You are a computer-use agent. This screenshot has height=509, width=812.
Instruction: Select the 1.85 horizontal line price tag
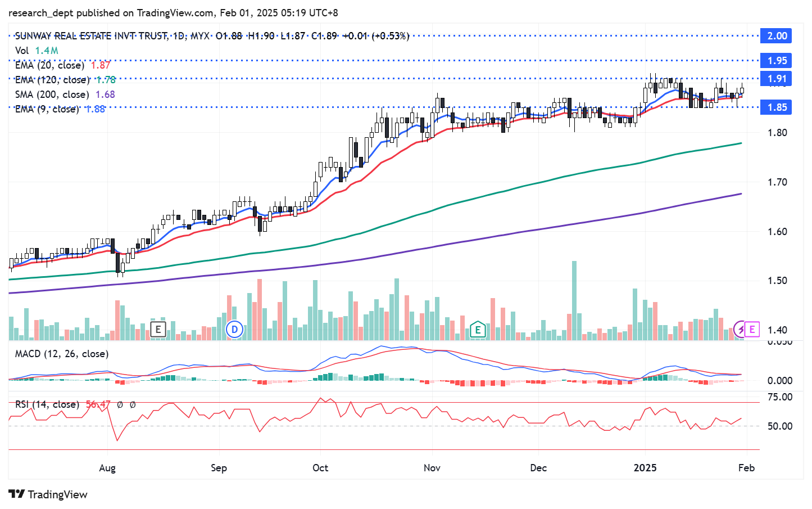(x=777, y=107)
